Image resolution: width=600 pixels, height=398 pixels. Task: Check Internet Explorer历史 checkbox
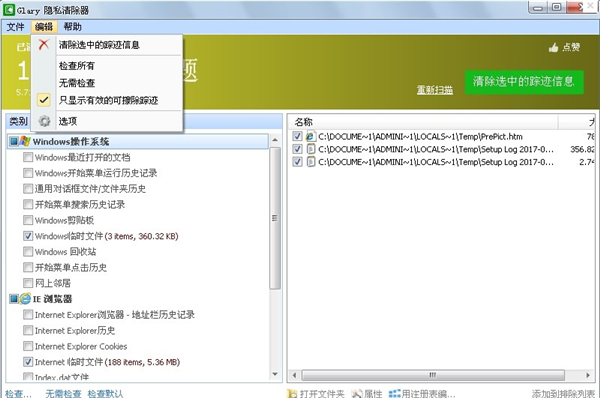[x=28, y=330]
